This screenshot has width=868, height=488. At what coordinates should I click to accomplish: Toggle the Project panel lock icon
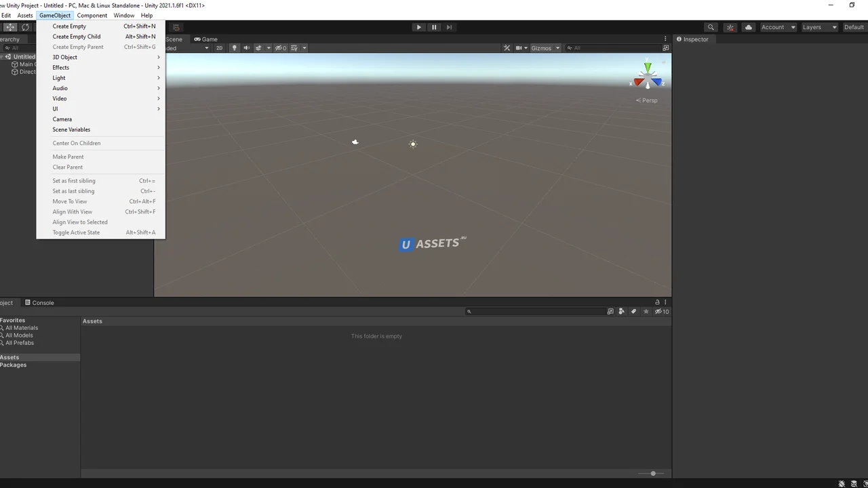pyautogui.click(x=657, y=302)
